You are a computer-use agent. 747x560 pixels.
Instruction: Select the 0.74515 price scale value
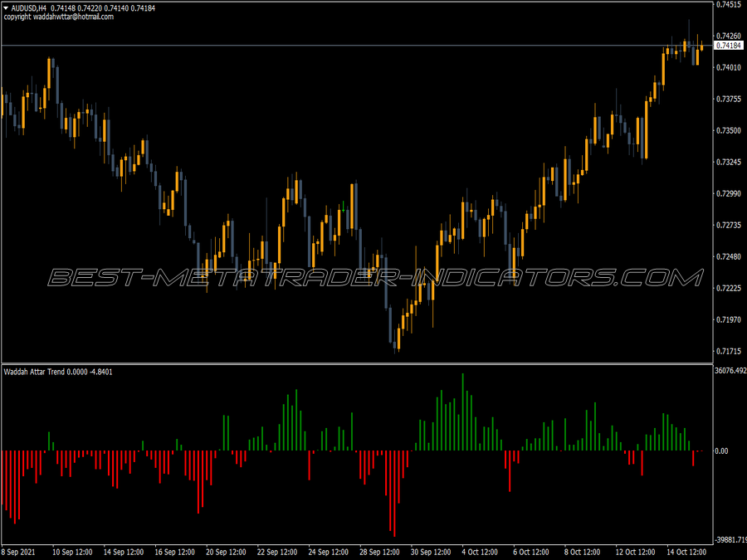pyautogui.click(x=729, y=4)
